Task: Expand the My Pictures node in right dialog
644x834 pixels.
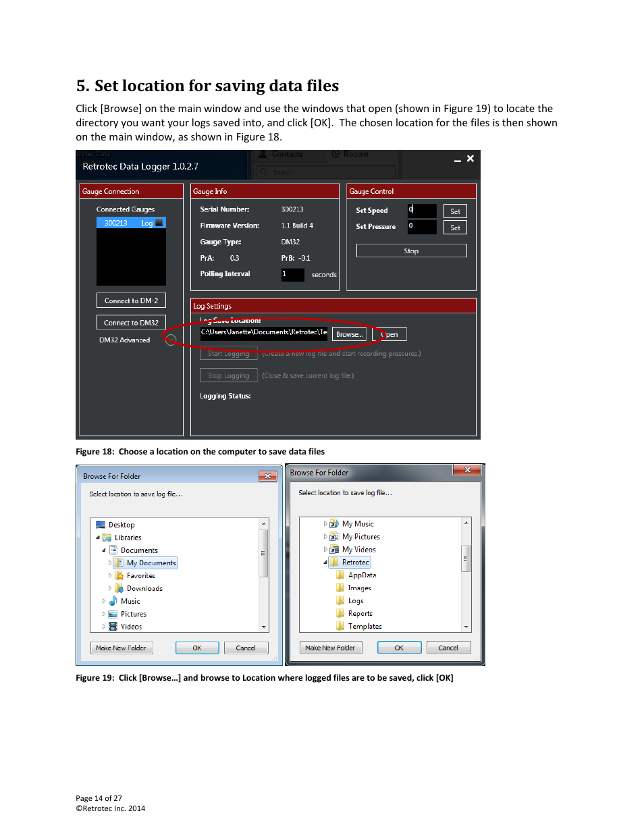Action: point(325,536)
